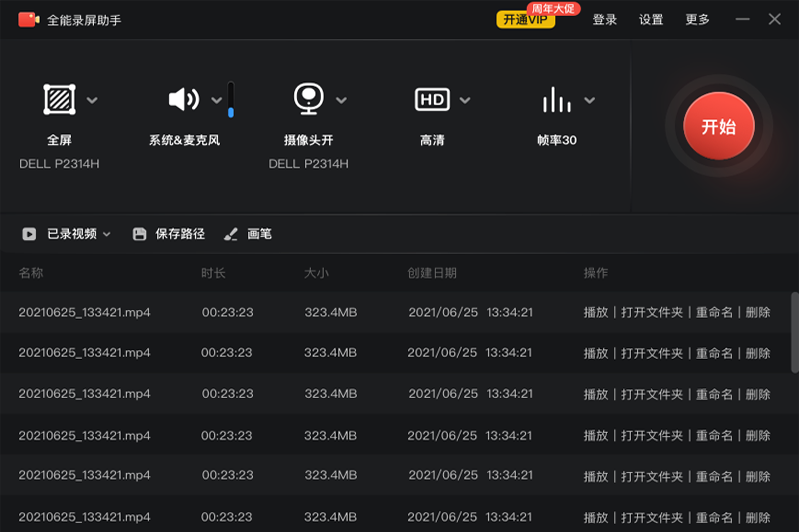799x532 pixels.
Task: Click the system and microphone speaker icon
Action: (183, 99)
